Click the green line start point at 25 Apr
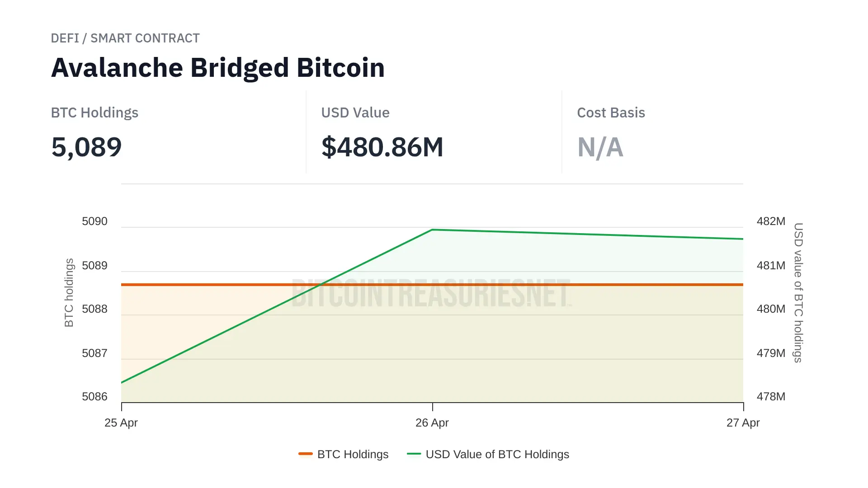The height and width of the screenshot is (488, 868). (x=122, y=382)
